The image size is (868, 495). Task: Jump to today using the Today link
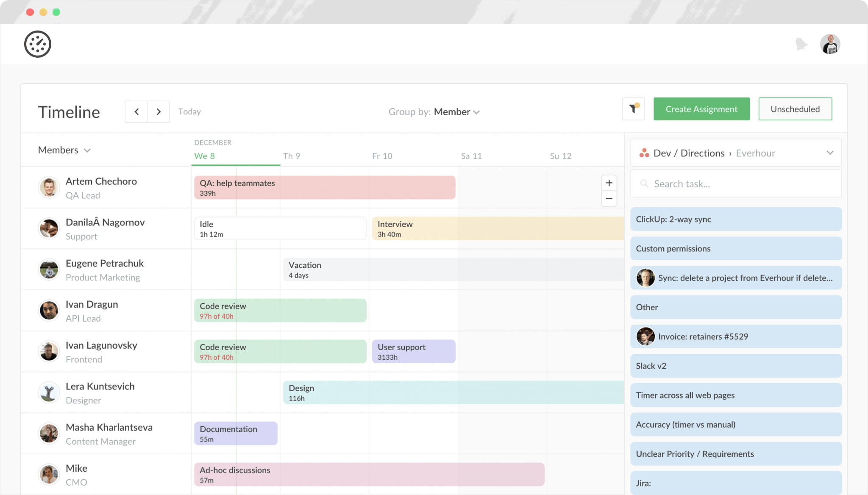point(189,111)
